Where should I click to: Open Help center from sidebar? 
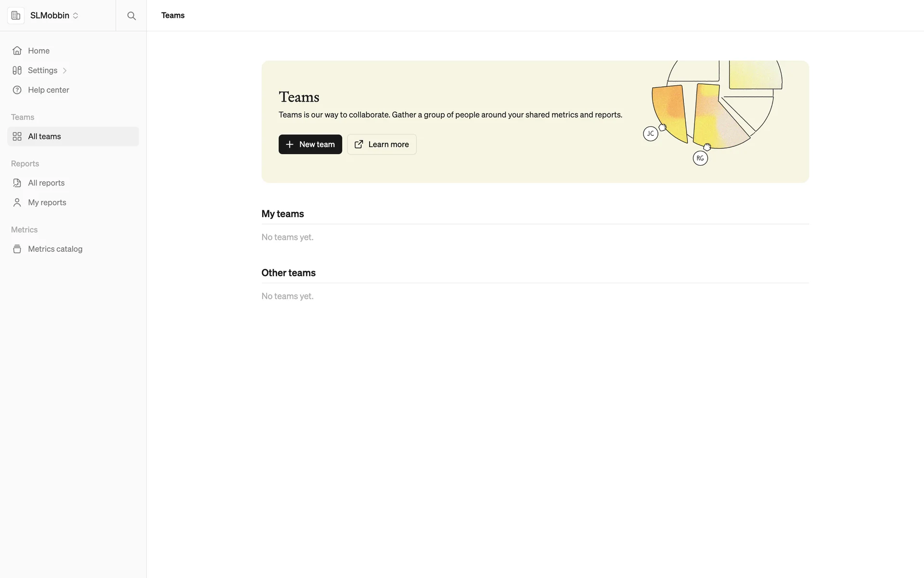48,90
